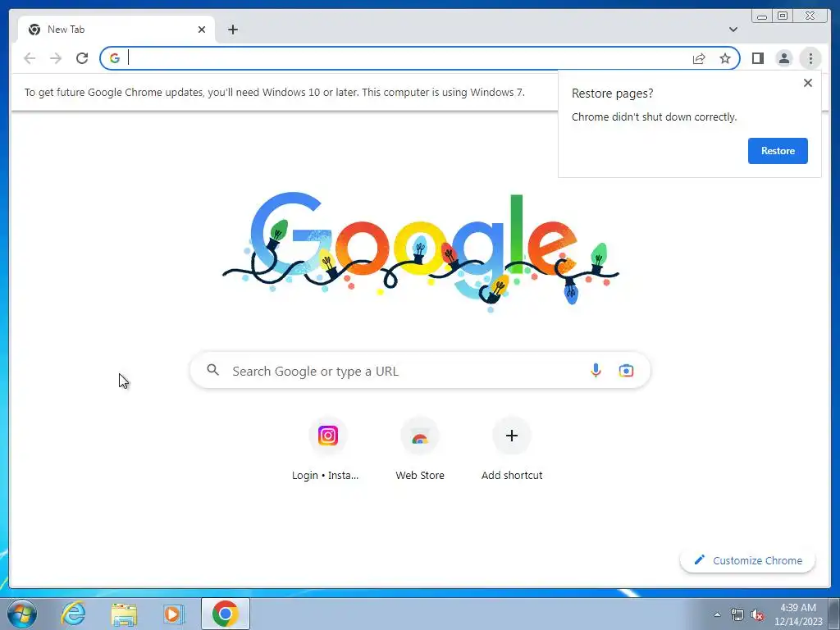Viewport: 840px width, 630px height.
Task: Open the network status tray icon
Action: (737, 614)
